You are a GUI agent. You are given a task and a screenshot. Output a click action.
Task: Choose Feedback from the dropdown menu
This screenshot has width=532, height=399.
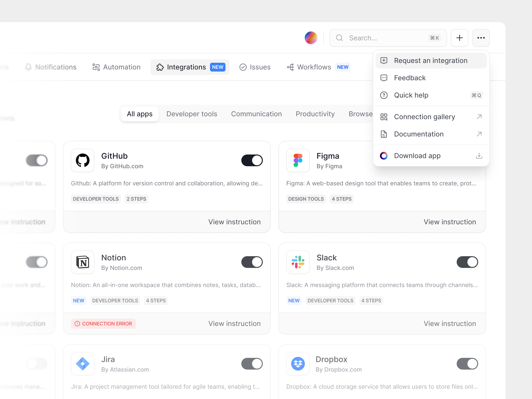[x=431, y=78]
